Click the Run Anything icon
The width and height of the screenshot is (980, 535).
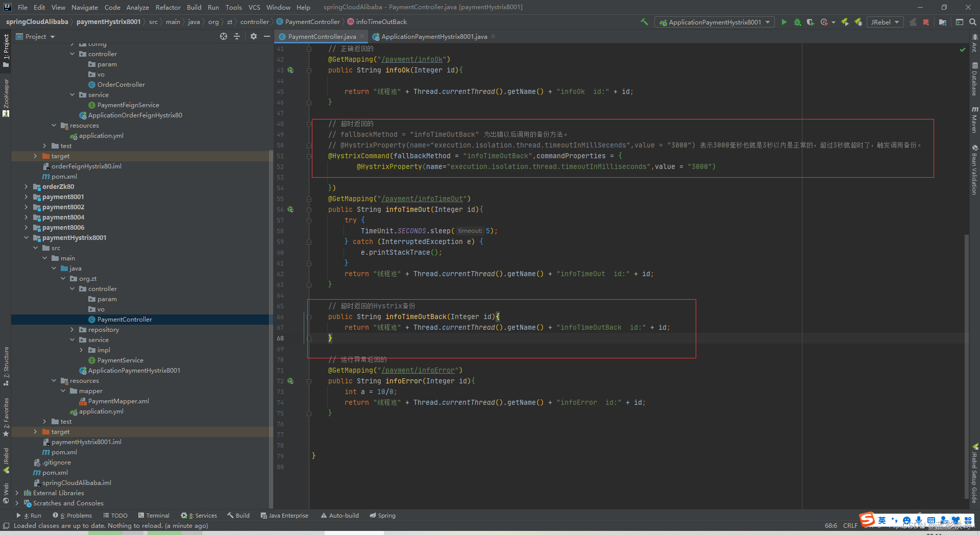tap(960, 22)
